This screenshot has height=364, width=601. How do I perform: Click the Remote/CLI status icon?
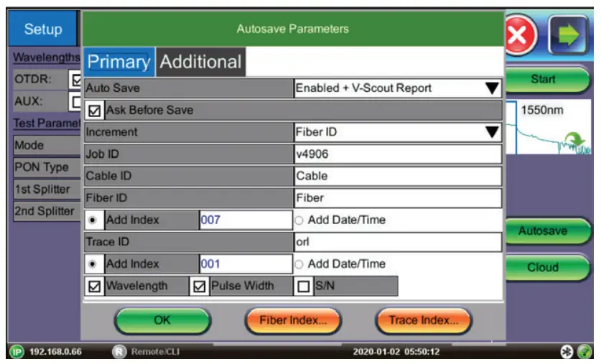coord(120,352)
